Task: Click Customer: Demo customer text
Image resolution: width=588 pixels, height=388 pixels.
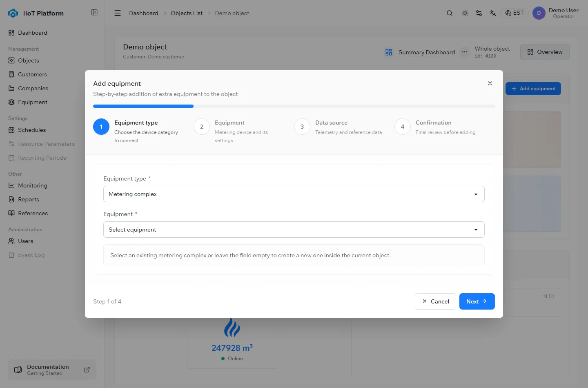Action: tap(154, 57)
